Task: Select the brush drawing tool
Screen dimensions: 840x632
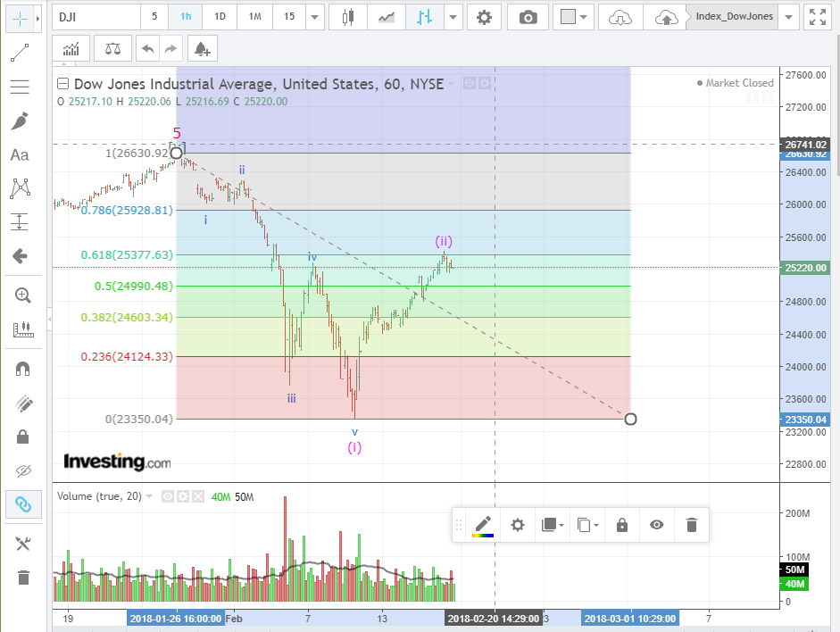Action: (20, 121)
